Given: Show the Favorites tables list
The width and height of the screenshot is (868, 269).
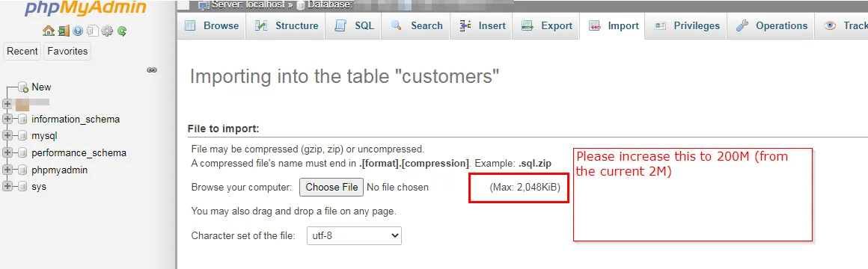Looking at the screenshot, I should click(67, 52).
